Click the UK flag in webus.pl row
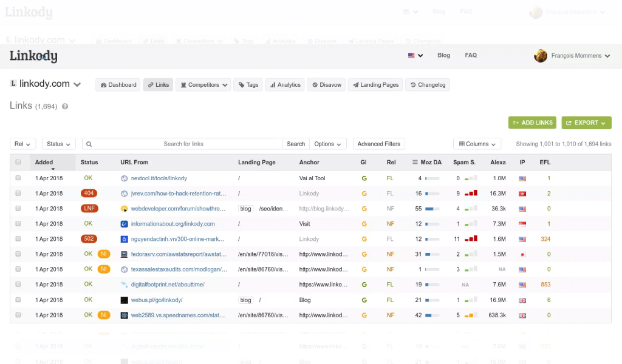Image resolution: width=622 pixels, height=364 pixels. tap(522, 300)
